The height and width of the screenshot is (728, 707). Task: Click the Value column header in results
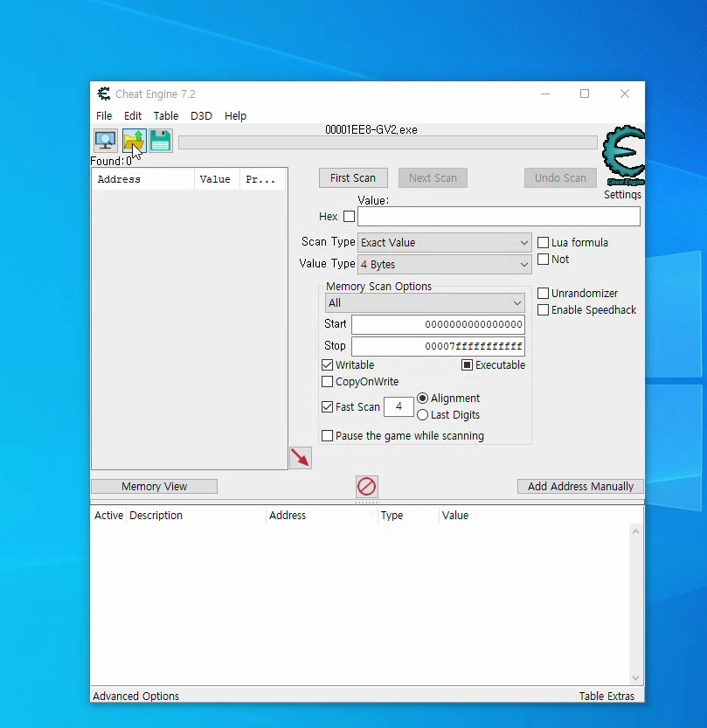point(217,179)
